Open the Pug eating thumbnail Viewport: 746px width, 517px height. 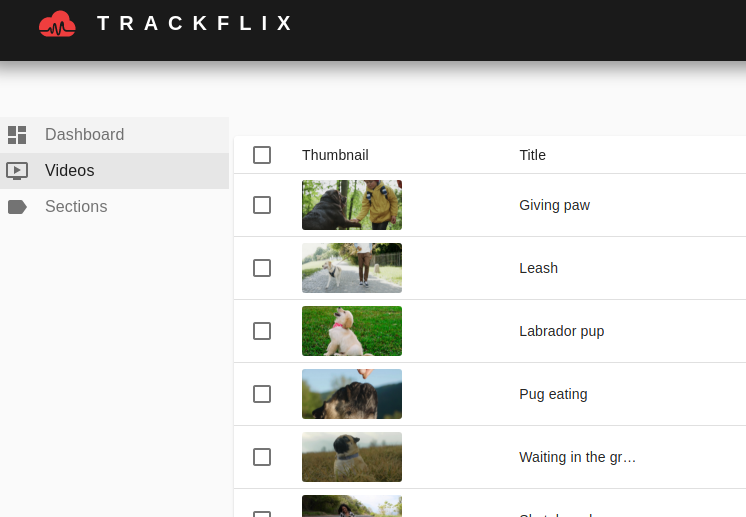(352, 394)
